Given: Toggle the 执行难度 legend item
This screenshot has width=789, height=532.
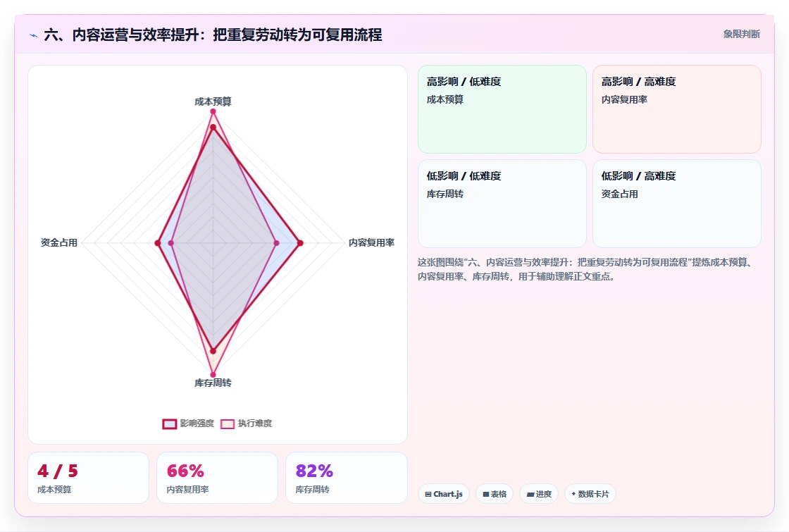Looking at the screenshot, I should (247, 423).
